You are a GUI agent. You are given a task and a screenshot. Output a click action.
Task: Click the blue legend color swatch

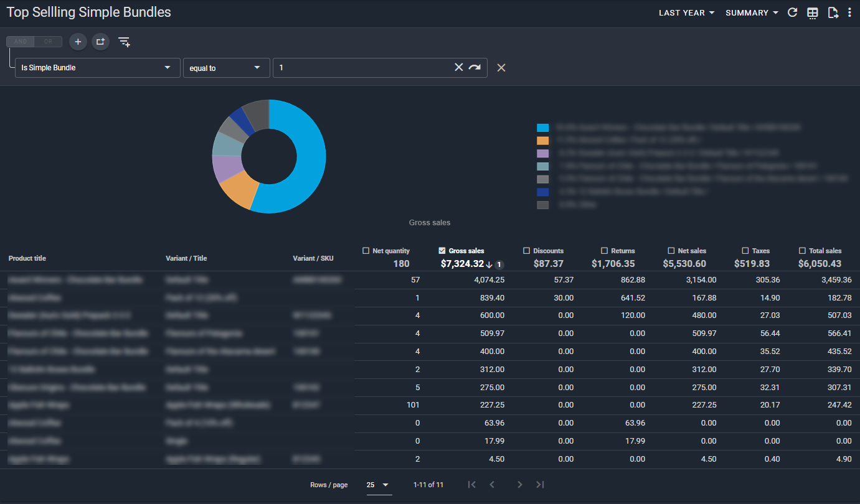pyautogui.click(x=543, y=128)
